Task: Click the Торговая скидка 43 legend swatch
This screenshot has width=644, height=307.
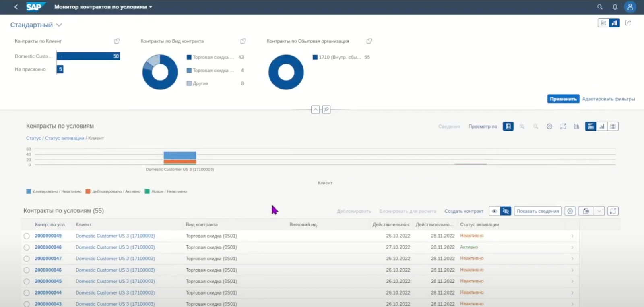Action: 189,57
